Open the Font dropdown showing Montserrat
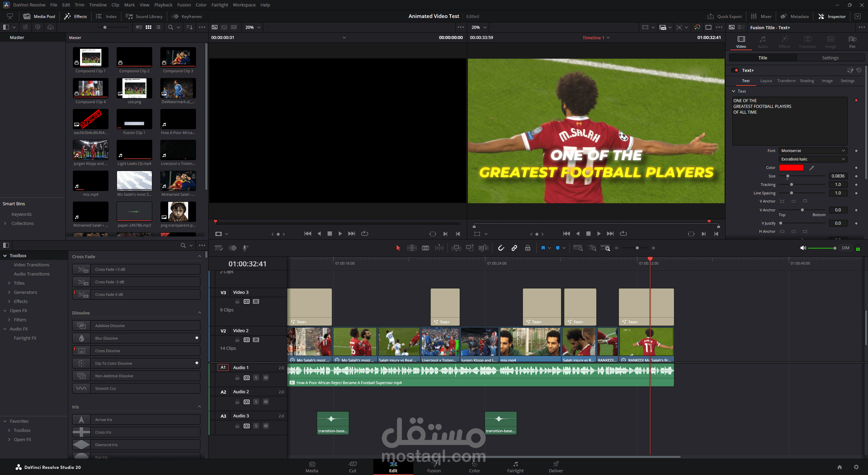The height and width of the screenshot is (475, 868). (x=813, y=151)
